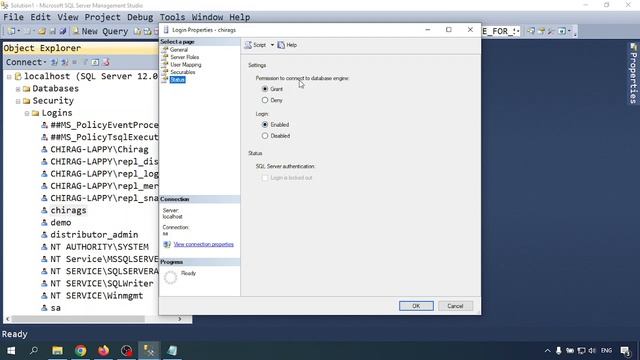Select the Securables page

pyautogui.click(x=182, y=72)
